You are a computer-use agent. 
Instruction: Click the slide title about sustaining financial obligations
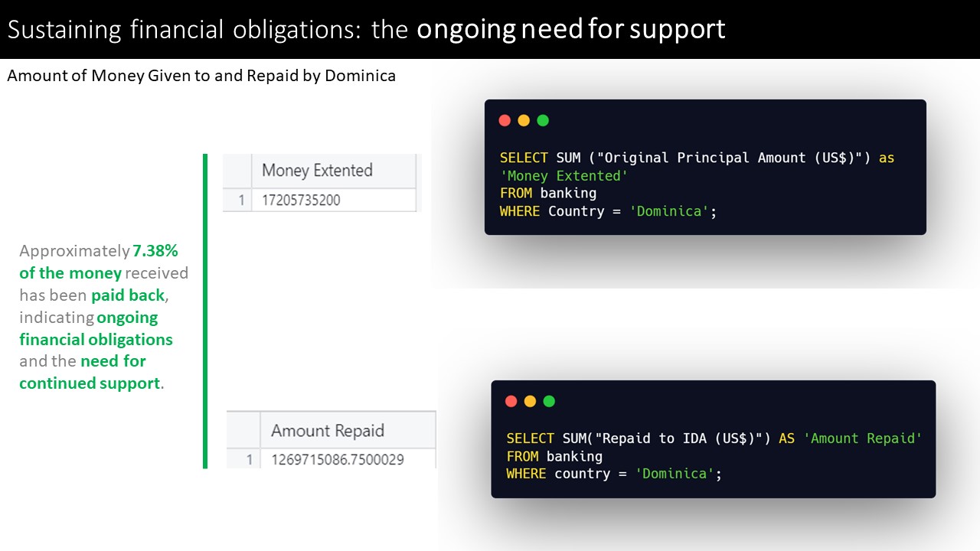click(x=366, y=29)
